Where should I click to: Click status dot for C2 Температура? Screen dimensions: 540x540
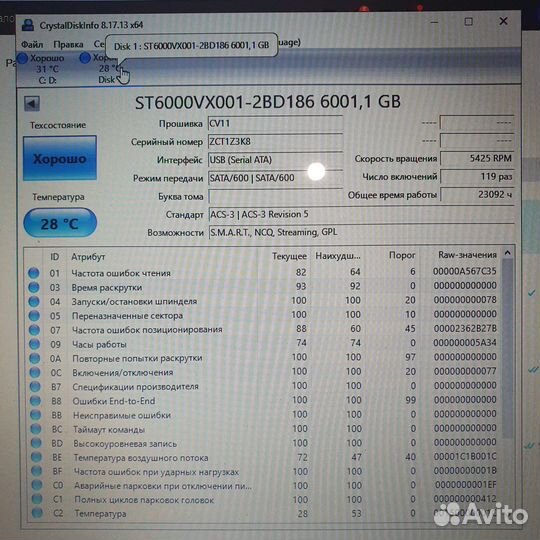(x=37, y=513)
